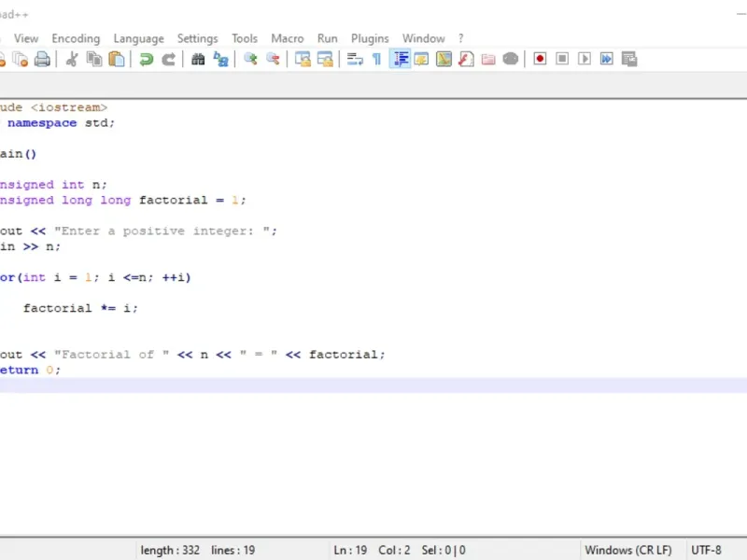The width and height of the screenshot is (747, 560).
Task: Start macro recording with red circle button
Action: click(540, 59)
